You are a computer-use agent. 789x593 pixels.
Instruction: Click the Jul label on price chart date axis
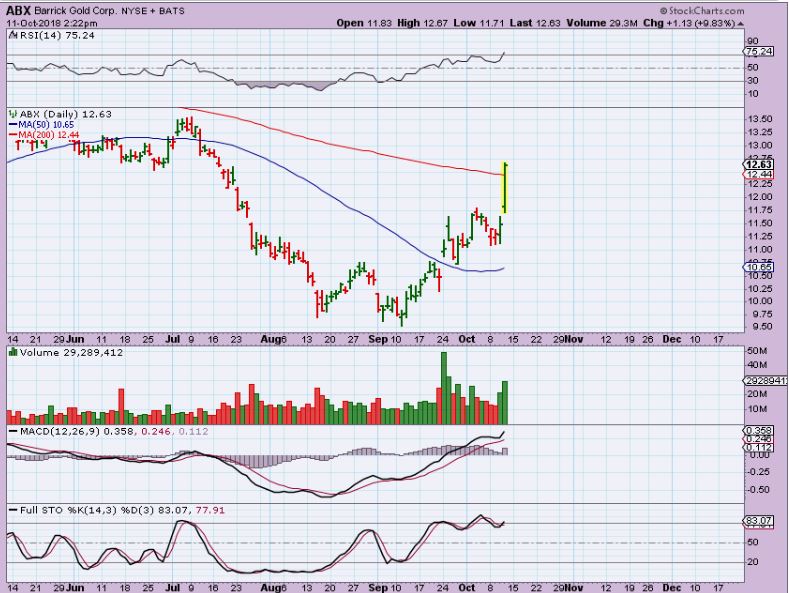point(173,339)
